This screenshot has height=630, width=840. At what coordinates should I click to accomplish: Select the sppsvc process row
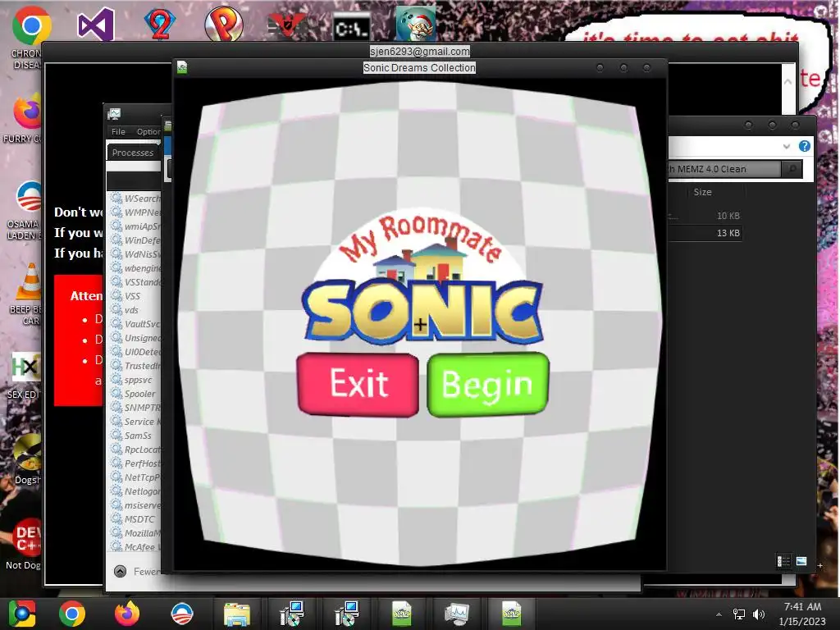[x=135, y=380]
